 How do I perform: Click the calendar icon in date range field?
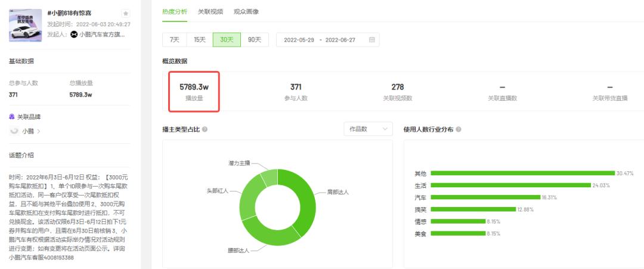[371, 40]
